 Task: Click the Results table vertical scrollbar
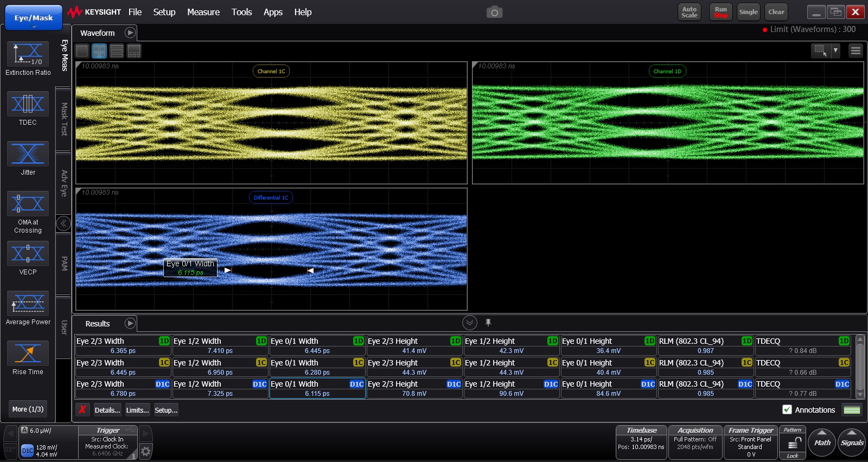pyautogui.click(x=860, y=367)
